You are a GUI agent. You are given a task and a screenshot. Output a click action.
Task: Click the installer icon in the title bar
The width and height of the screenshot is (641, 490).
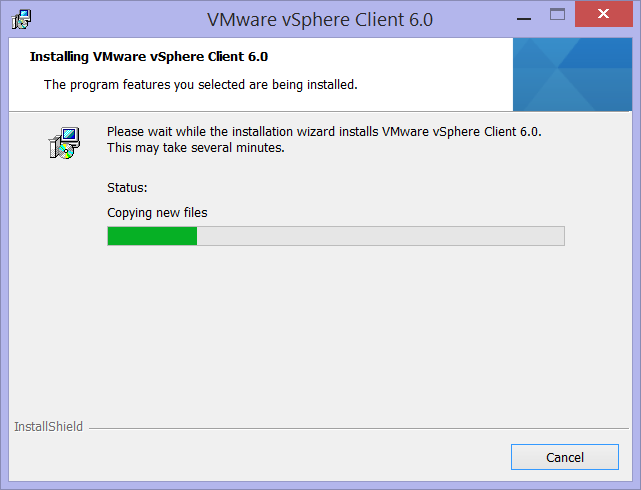coord(21,19)
